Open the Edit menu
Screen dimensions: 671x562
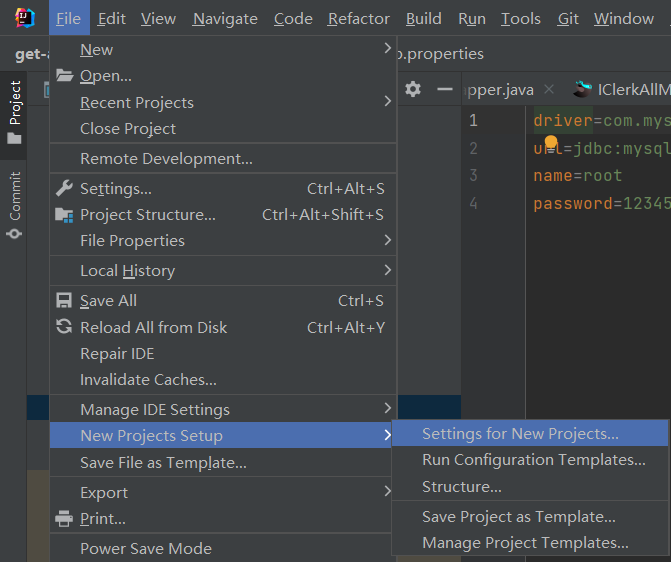[111, 18]
